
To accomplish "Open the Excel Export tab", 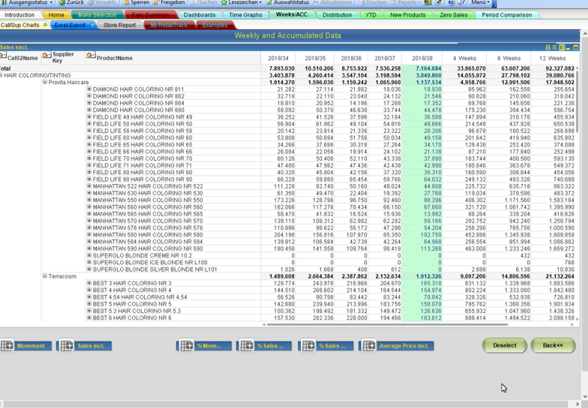I will click(x=74, y=25).
